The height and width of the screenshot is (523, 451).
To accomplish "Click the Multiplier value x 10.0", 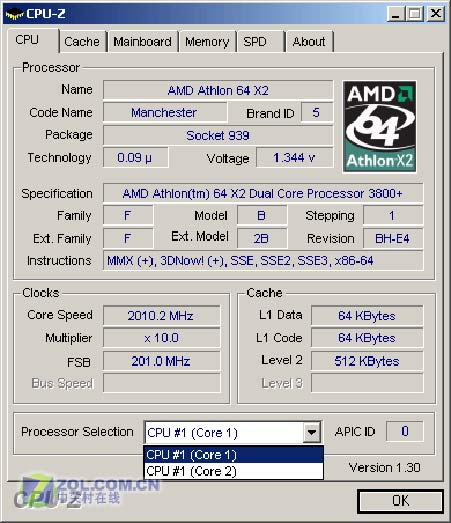I will pyautogui.click(x=162, y=338).
